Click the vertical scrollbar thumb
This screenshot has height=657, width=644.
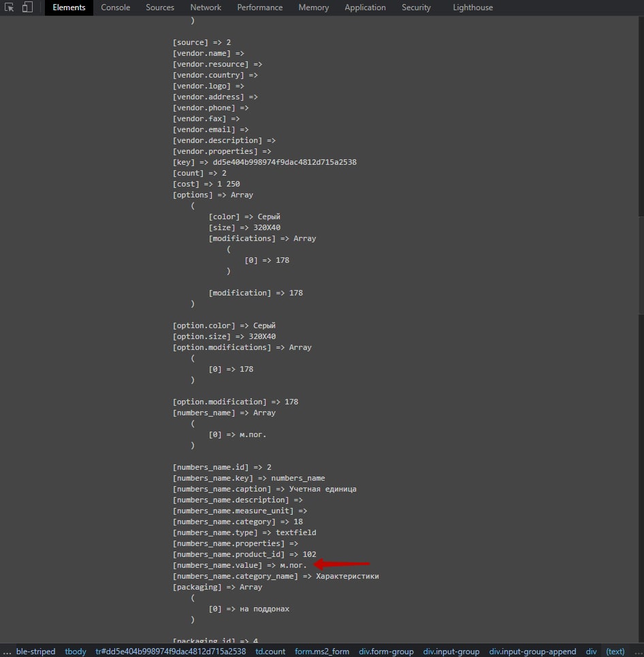click(641, 265)
